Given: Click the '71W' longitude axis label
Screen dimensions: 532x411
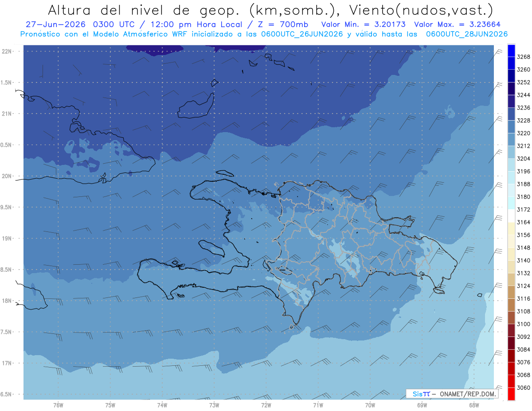Looking at the screenshot, I should pos(318,406).
